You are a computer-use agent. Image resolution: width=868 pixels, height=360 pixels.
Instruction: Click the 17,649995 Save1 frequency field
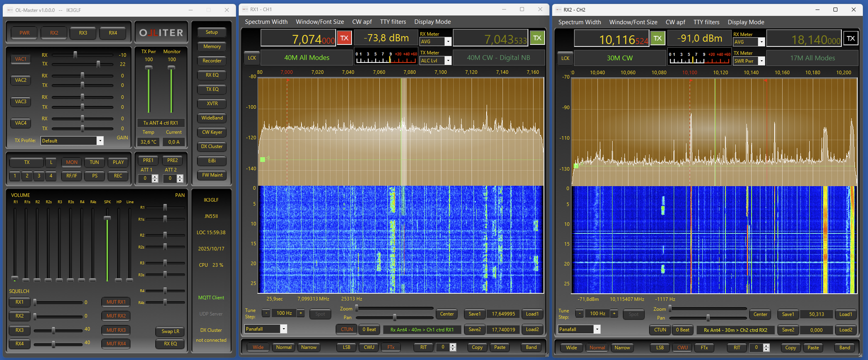tap(503, 314)
